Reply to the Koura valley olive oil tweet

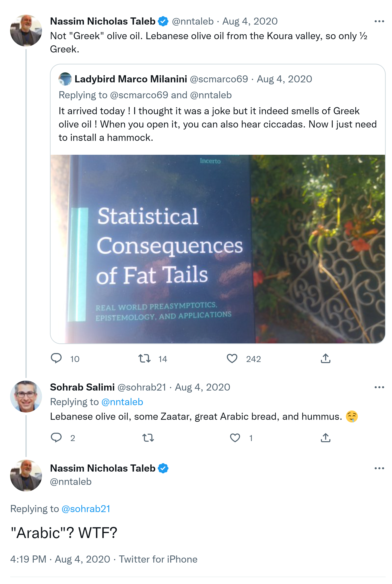coord(56,358)
